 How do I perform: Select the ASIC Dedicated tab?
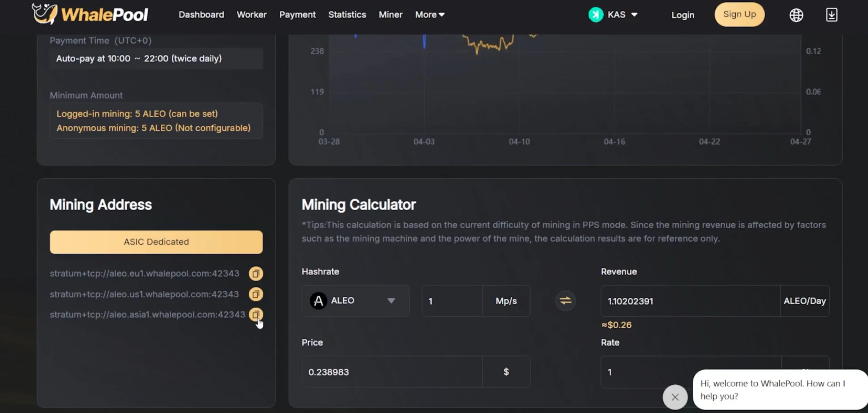[156, 242]
